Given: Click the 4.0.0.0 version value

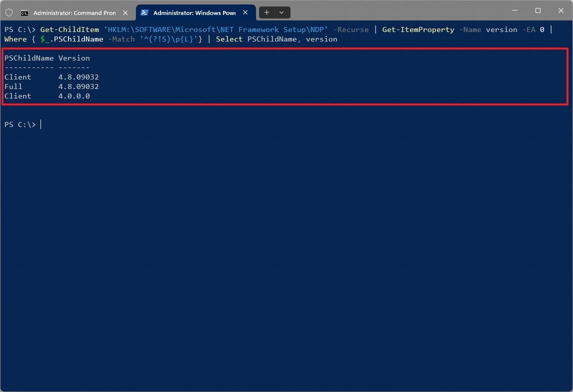Looking at the screenshot, I should point(74,96).
